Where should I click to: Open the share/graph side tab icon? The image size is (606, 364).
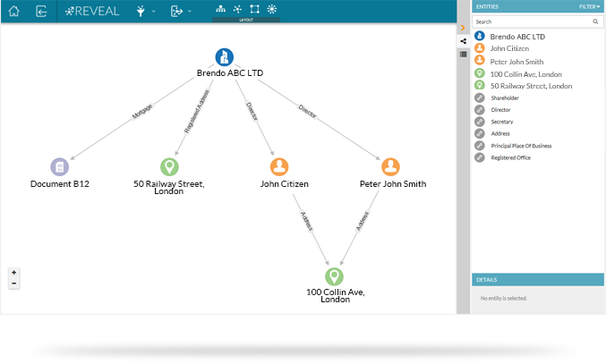[x=463, y=41]
